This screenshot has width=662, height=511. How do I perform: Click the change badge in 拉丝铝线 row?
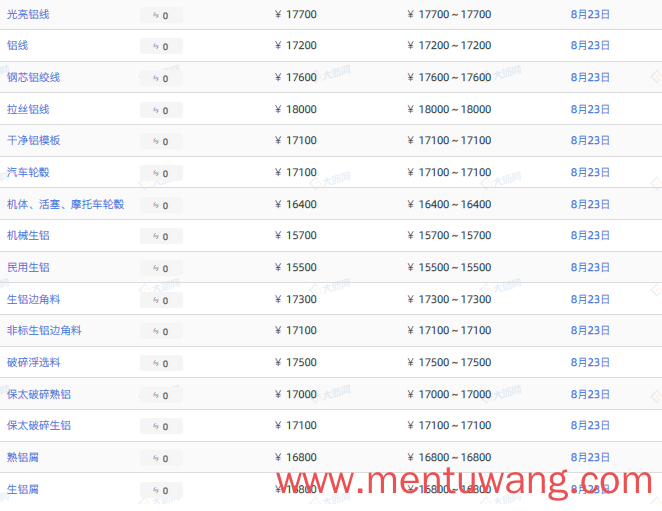161,110
